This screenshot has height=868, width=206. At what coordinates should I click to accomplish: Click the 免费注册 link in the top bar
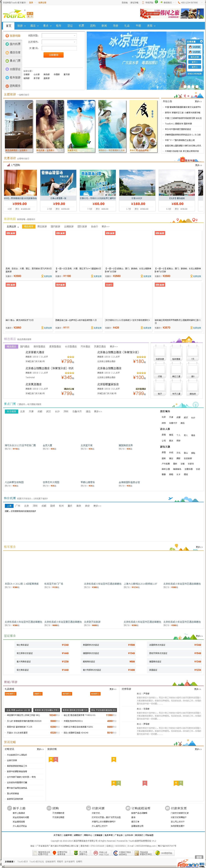(x=42, y=2)
